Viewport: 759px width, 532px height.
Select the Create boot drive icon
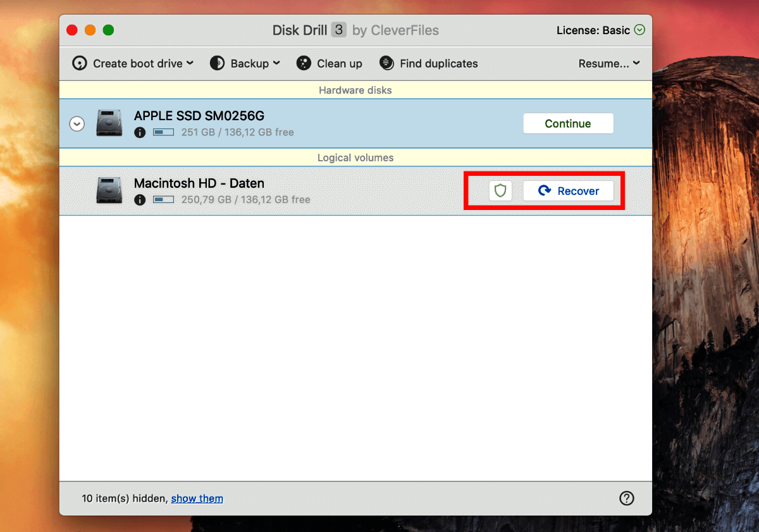pyautogui.click(x=79, y=63)
